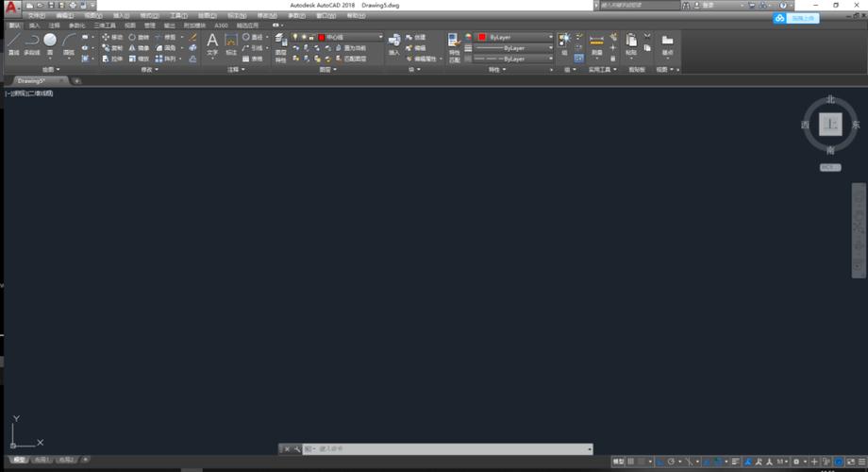Image resolution: width=868 pixels, height=472 pixels.
Task: Expand the Annotation (注释) panel
Action: (x=236, y=70)
